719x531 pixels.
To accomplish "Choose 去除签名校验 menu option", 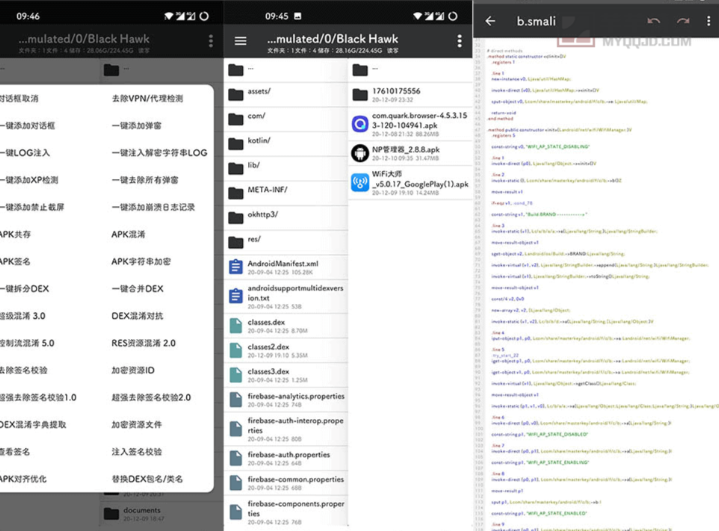I will [x=24, y=370].
